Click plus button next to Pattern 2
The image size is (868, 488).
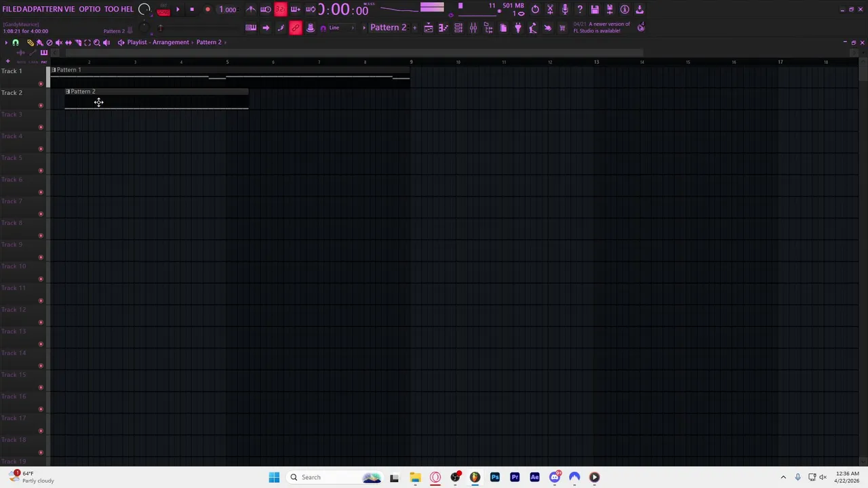point(414,28)
